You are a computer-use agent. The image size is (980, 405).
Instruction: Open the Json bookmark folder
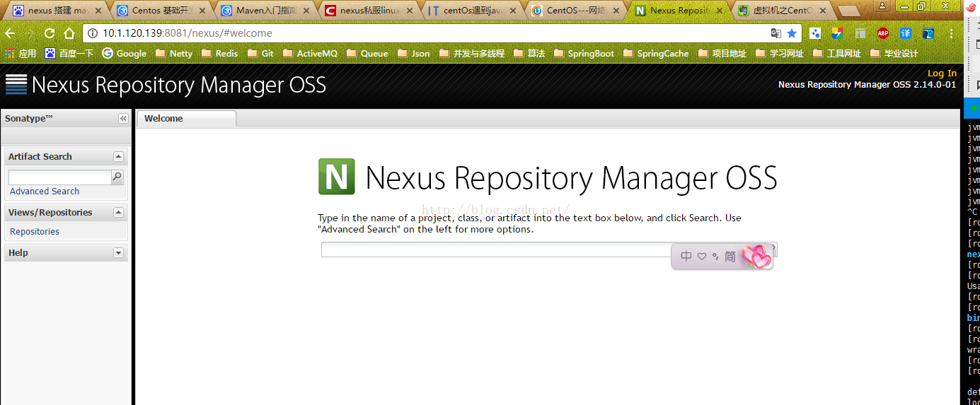(x=414, y=53)
